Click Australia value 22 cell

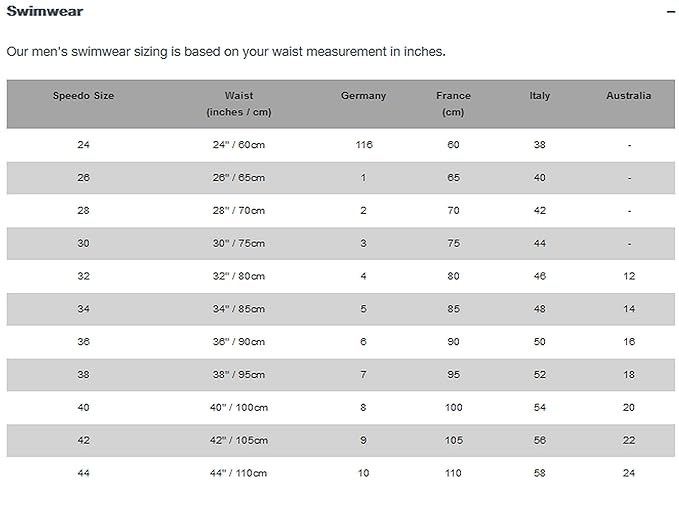pos(628,440)
